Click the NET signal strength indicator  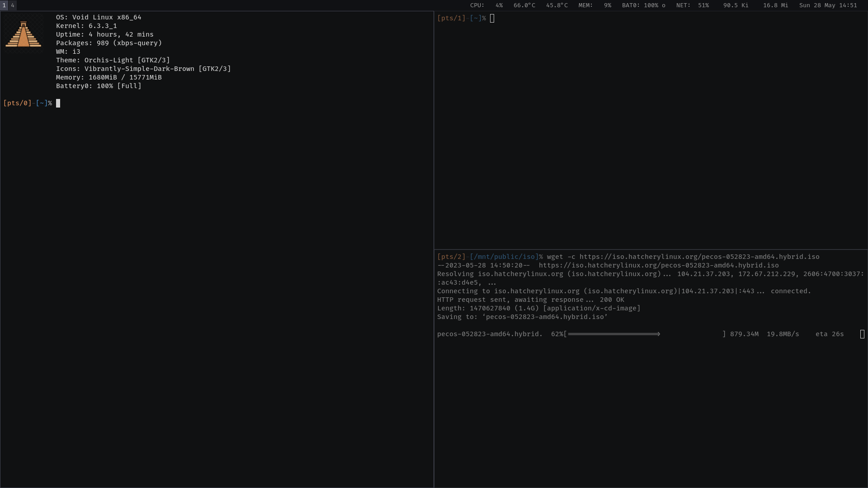tap(692, 5)
